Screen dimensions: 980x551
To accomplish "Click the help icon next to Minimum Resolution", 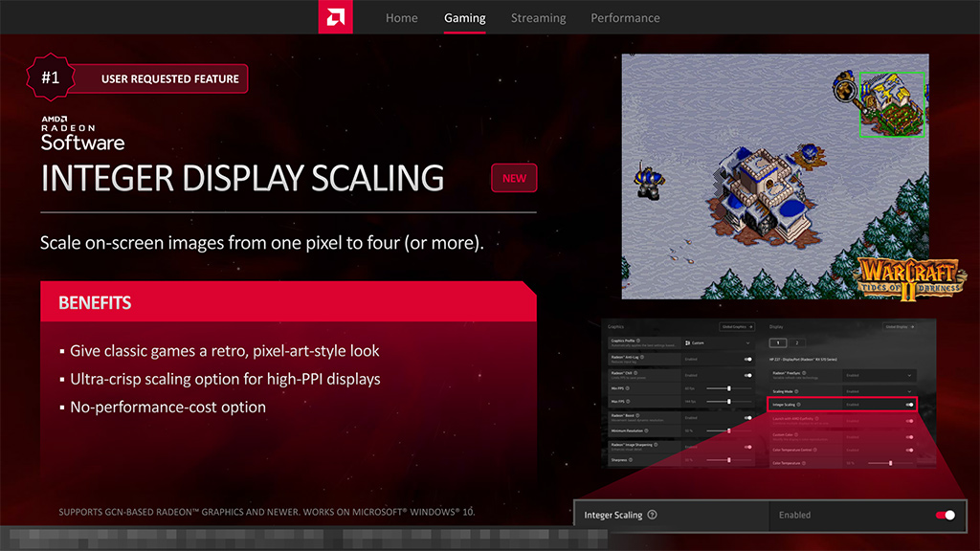I will coord(646,431).
